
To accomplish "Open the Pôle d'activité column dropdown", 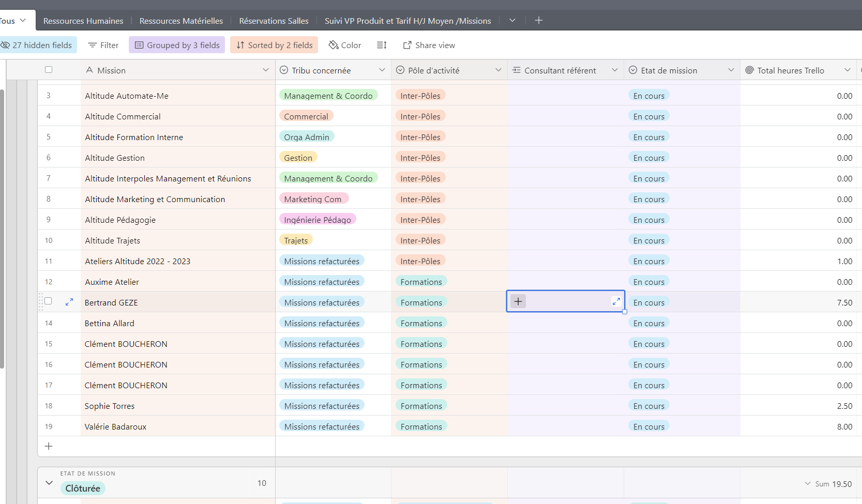I will tap(498, 70).
